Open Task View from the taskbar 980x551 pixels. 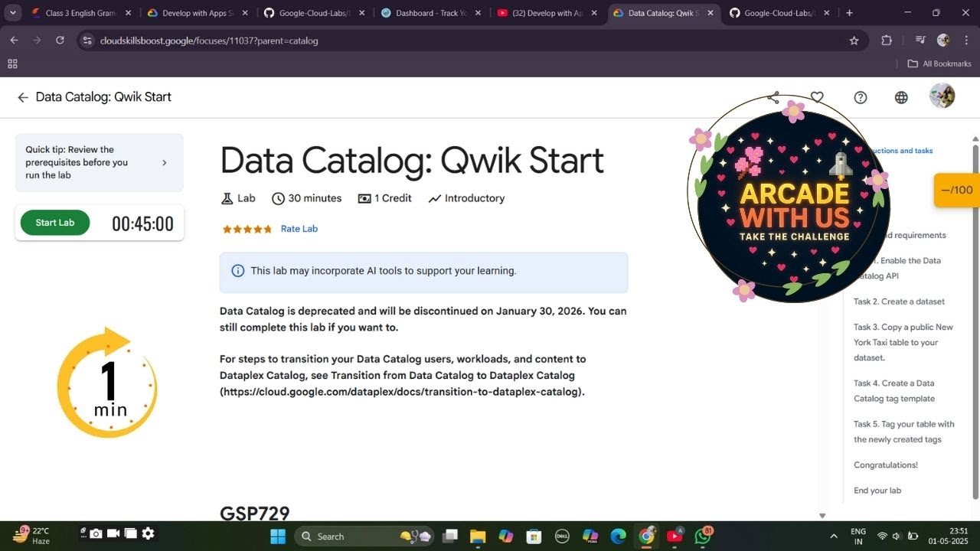[x=450, y=536]
